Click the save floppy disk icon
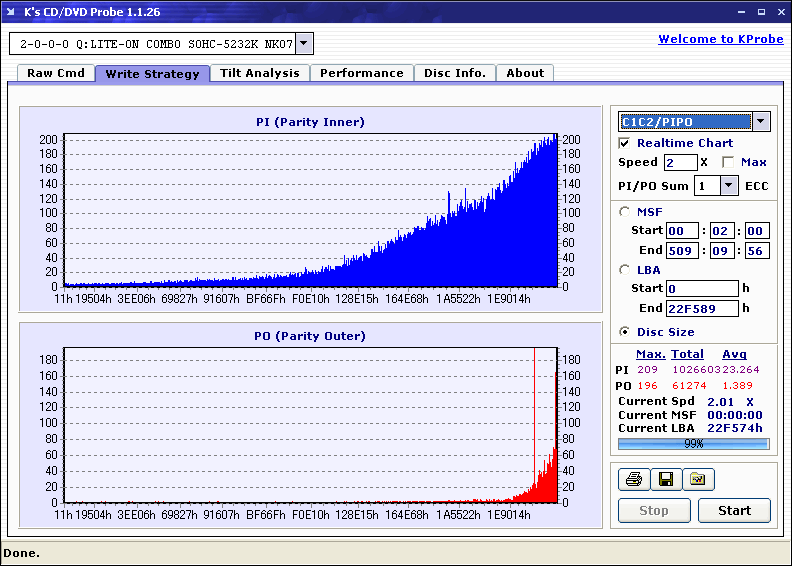Image resolution: width=792 pixels, height=566 pixels. [x=666, y=479]
